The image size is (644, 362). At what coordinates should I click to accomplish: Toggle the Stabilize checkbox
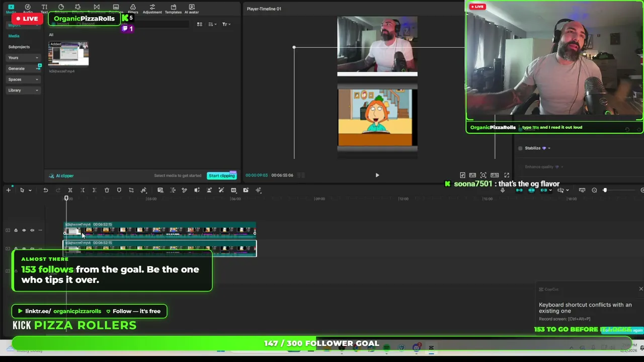coord(520,148)
